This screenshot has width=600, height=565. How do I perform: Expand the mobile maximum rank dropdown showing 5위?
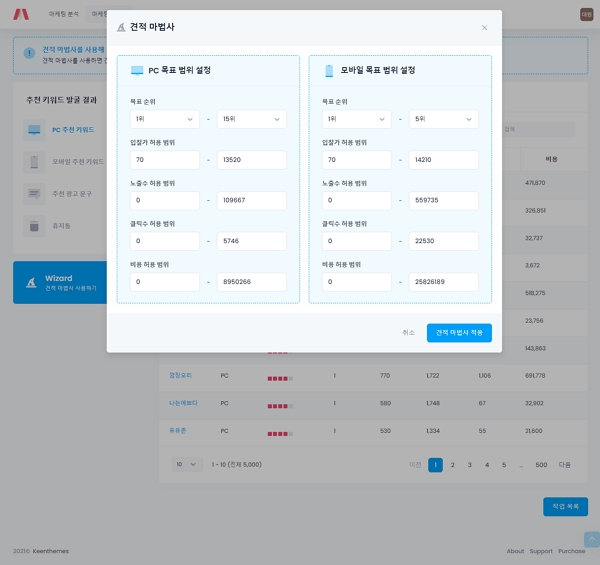tap(443, 119)
